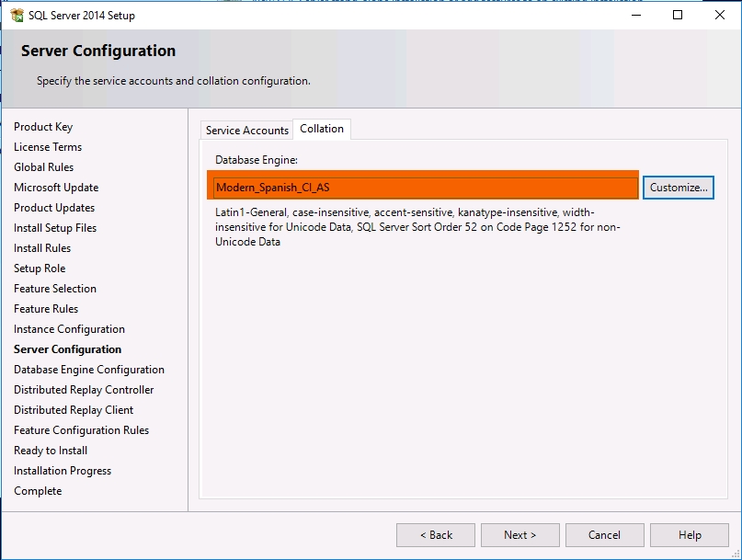Click the Server Configuration page heading
Viewport: 742px width, 560px height.
point(98,51)
